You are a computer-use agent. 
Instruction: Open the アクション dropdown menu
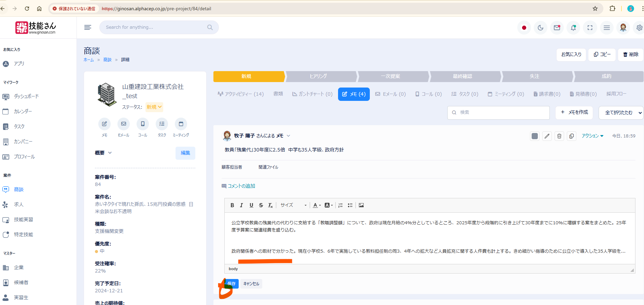pyautogui.click(x=592, y=136)
